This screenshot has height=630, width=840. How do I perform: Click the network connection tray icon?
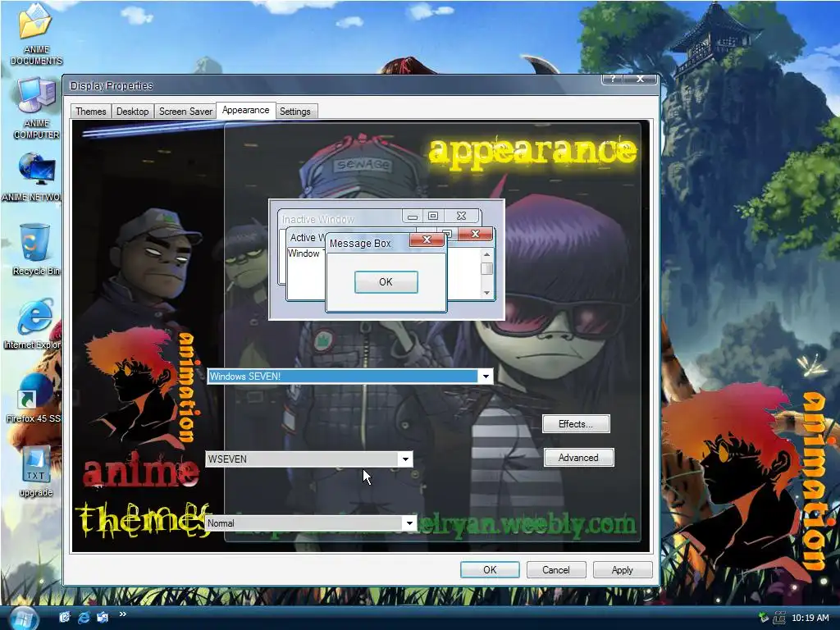click(779, 618)
